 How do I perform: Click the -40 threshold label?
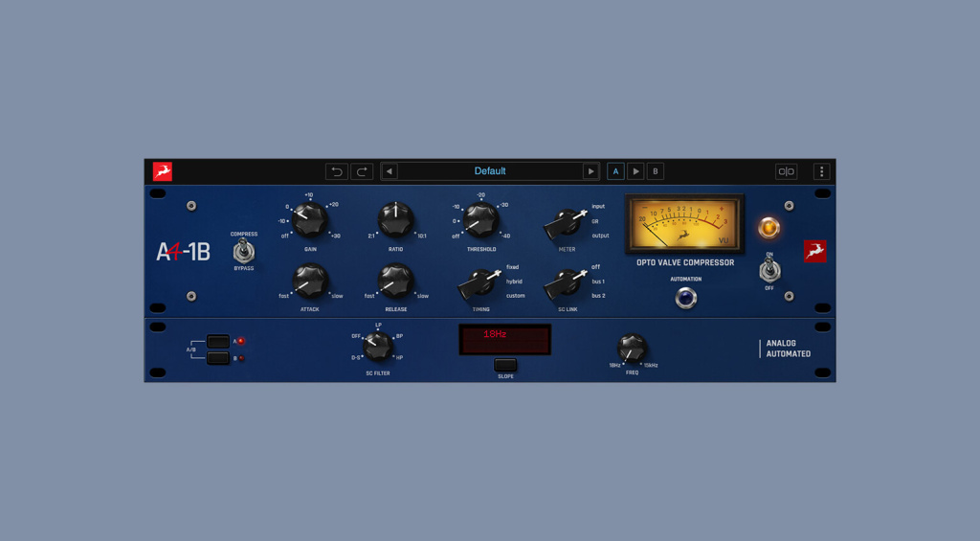coord(505,237)
